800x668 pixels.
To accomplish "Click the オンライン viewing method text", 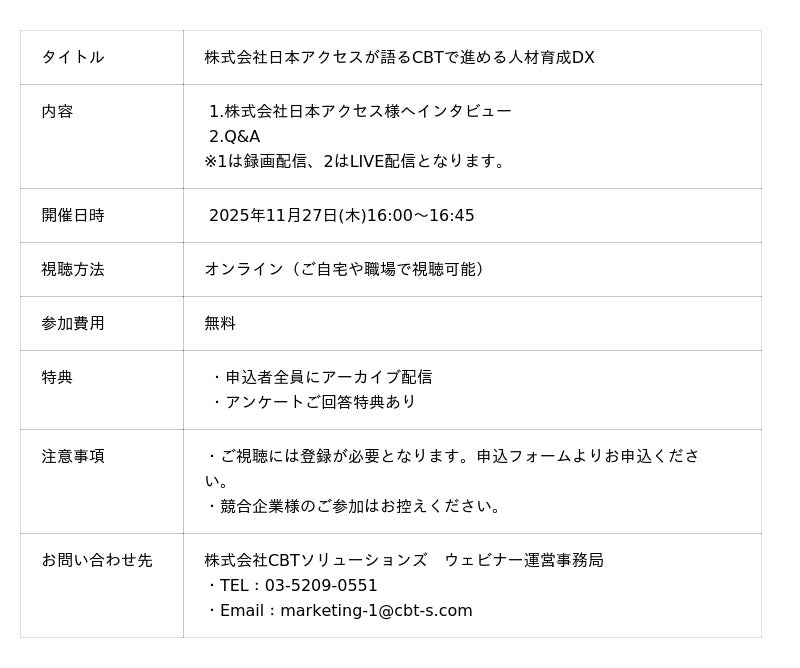I will pyautogui.click(x=346, y=269).
